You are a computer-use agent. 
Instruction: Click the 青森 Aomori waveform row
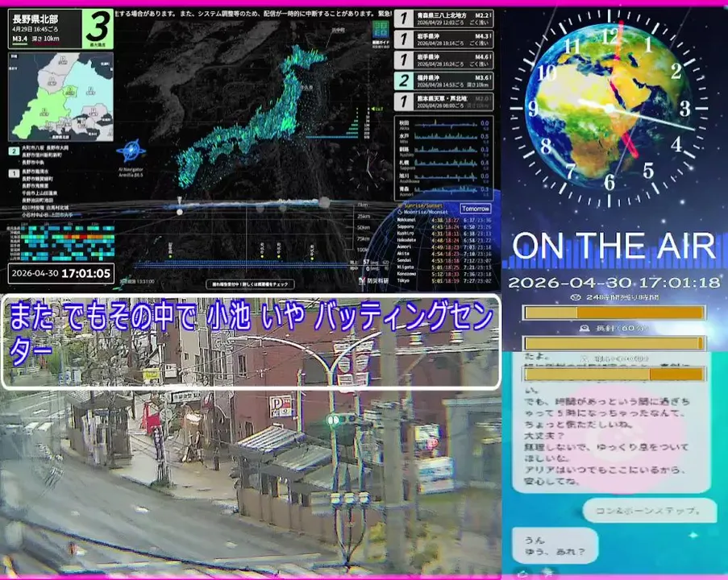pos(444,190)
